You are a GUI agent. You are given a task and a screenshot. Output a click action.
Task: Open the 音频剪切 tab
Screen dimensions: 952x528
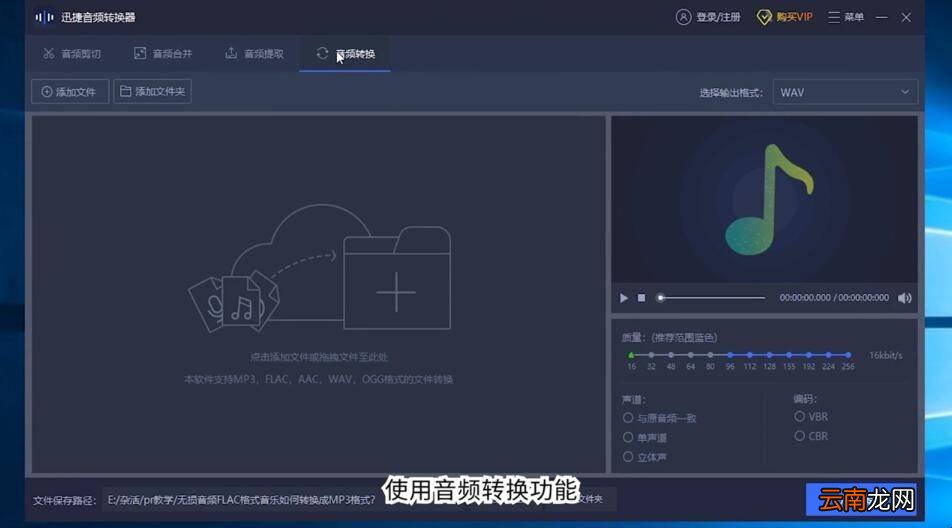click(72, 54)
